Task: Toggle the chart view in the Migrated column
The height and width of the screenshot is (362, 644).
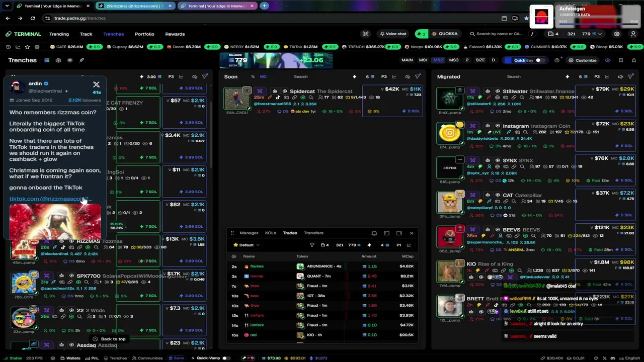Action: 607,77
